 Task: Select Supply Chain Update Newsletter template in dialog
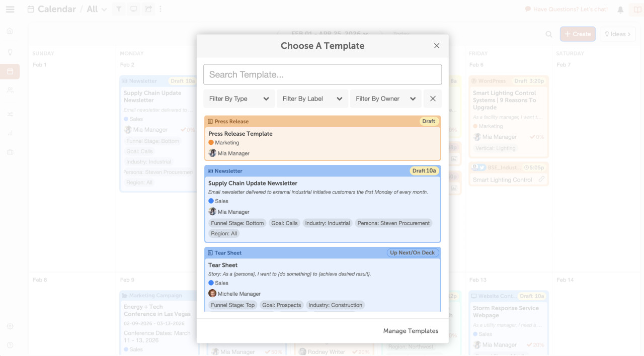253,183
